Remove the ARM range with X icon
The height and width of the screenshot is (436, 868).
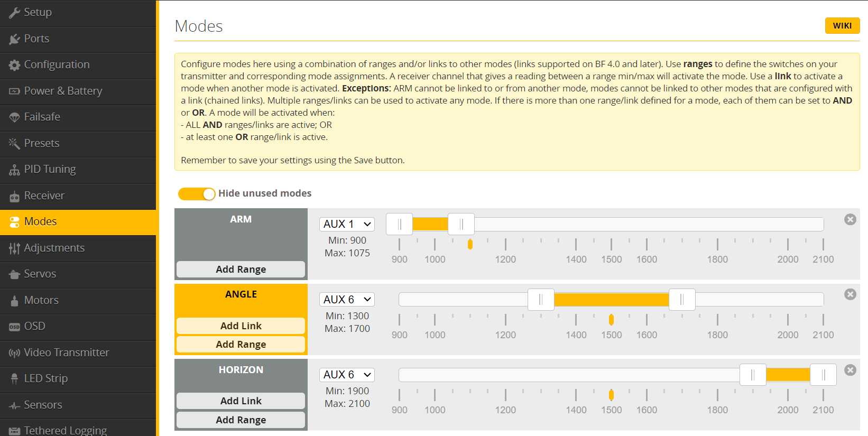(850, 219)
